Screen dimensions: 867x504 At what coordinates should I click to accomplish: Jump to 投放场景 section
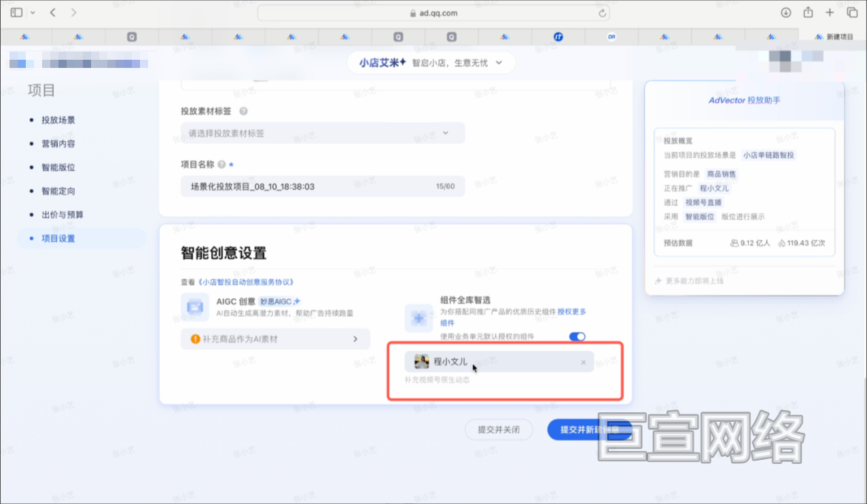(x=58, y=120)
